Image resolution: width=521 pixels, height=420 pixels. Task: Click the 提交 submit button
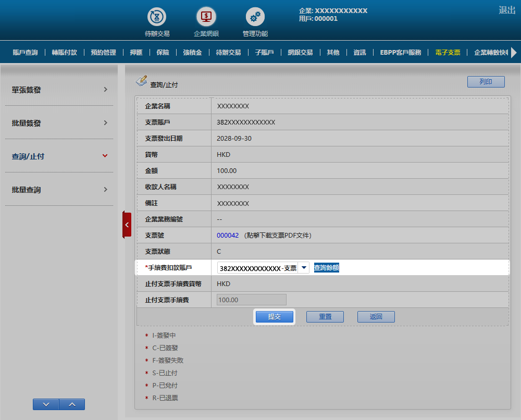pyautogui.click(x=274, y=317)
